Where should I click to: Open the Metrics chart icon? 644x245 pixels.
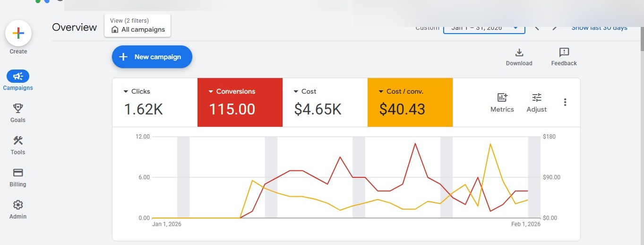(x=502, y=97)
